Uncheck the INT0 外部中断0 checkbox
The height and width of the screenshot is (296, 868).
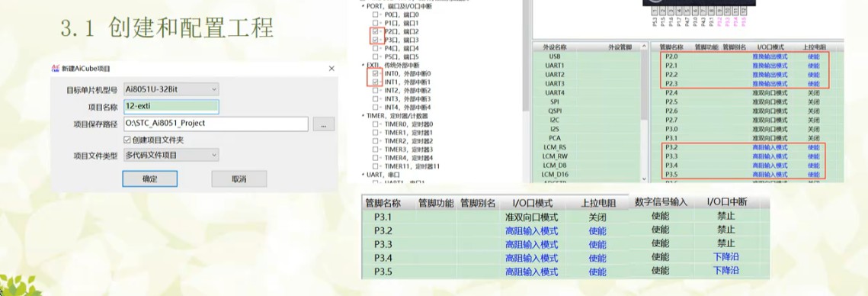tap(376, 73)
